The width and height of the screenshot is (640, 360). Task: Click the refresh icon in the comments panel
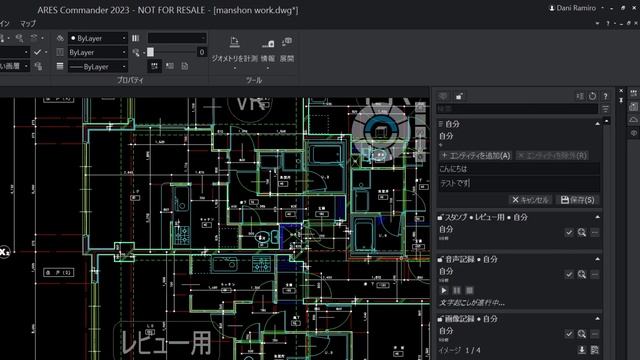(x=592, y=96)
